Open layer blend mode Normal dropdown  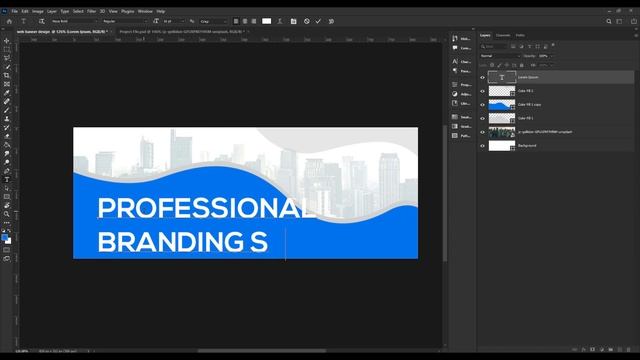(500, 56)
